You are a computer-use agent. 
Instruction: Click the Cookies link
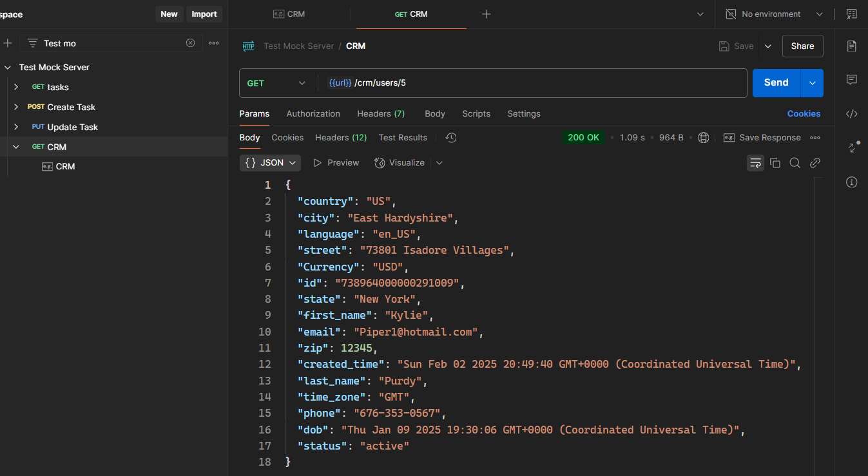804,114
